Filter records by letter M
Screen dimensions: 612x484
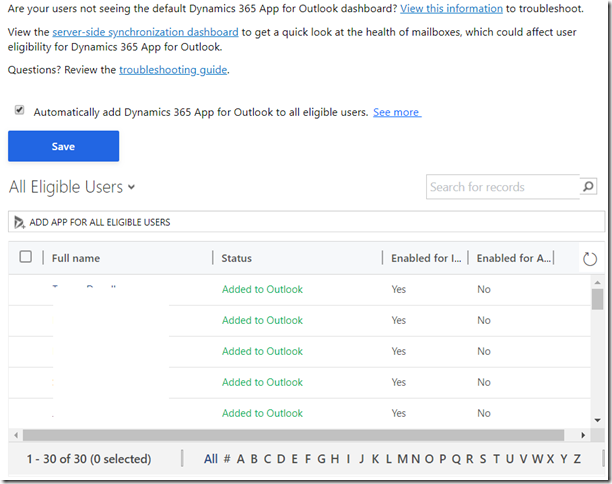(x=403, y=459)
